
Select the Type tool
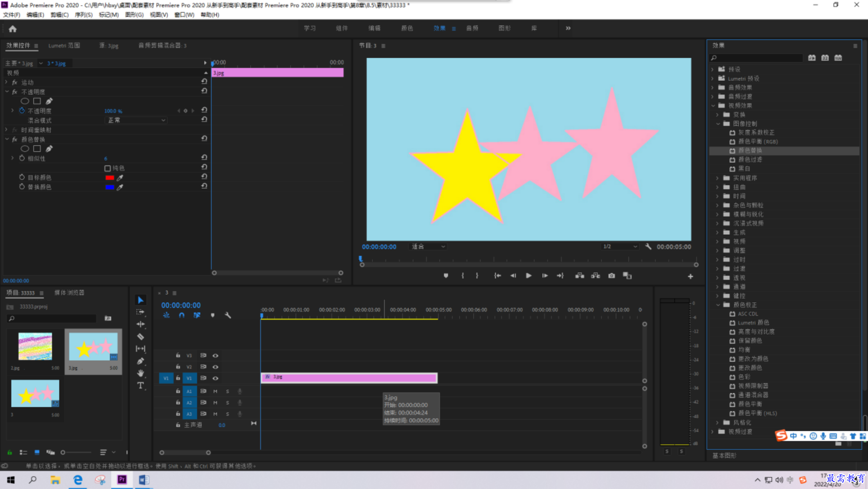point(140,385)
